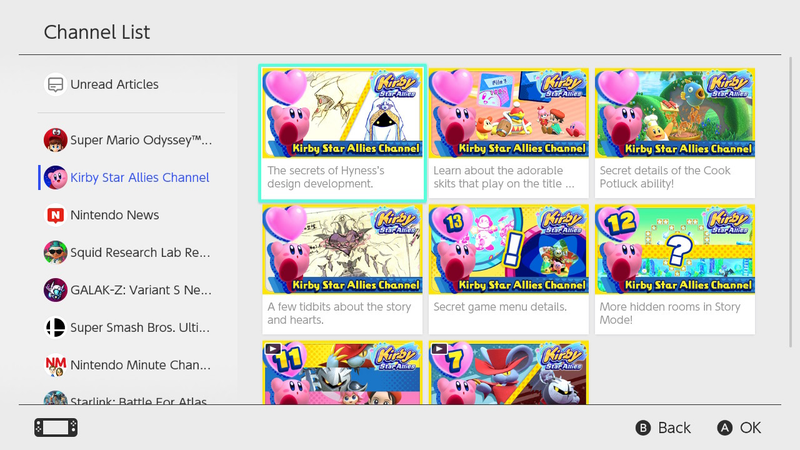The width and height of the screenshot is (800, 450).
Task: Open article 12 hidden rooms thumbnail
Action: [674, 249]
